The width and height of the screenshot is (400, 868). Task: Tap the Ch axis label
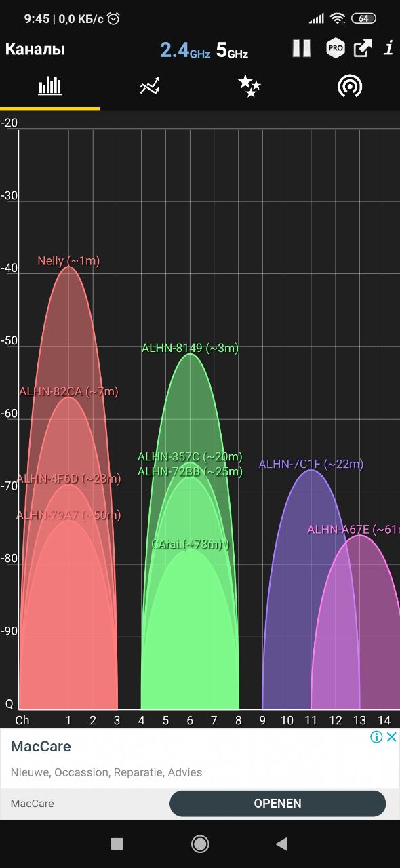coord(22,720)
